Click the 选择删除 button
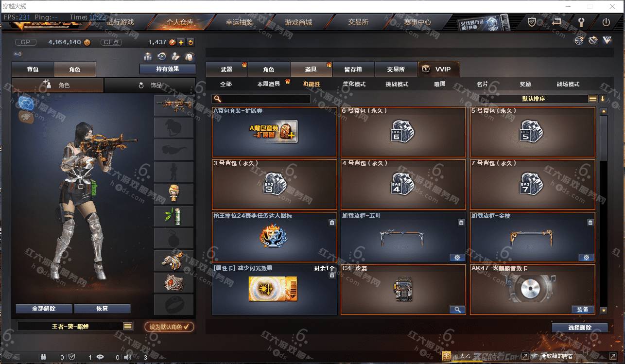 coord(580,328)
